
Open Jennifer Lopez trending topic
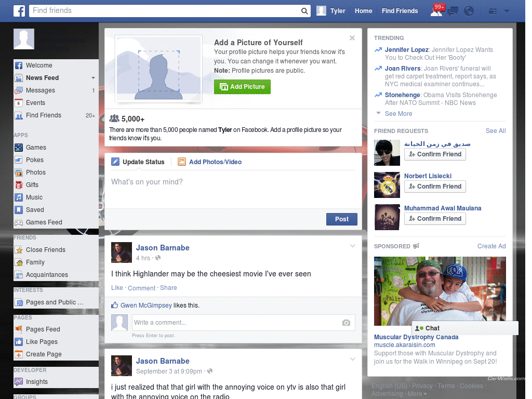[406, 50]
